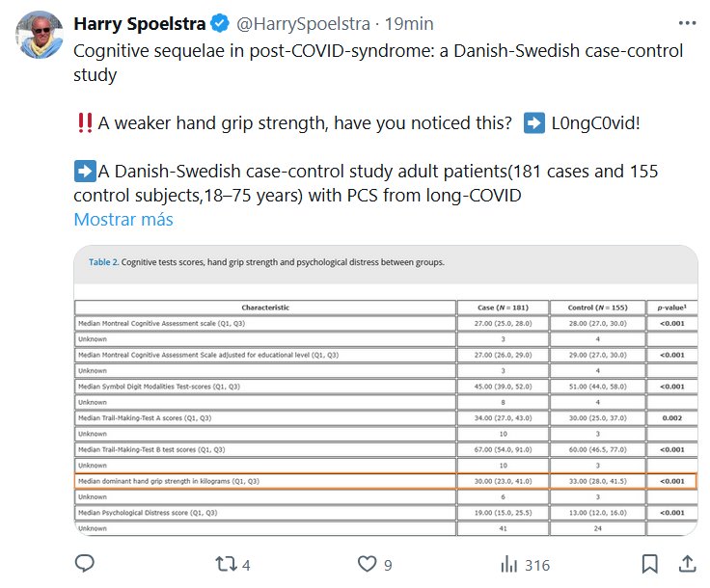Click the reply speech bubble icon
The width and height of the screenshot is (710, 588).
pyautogui.click(x=84, y=563)
